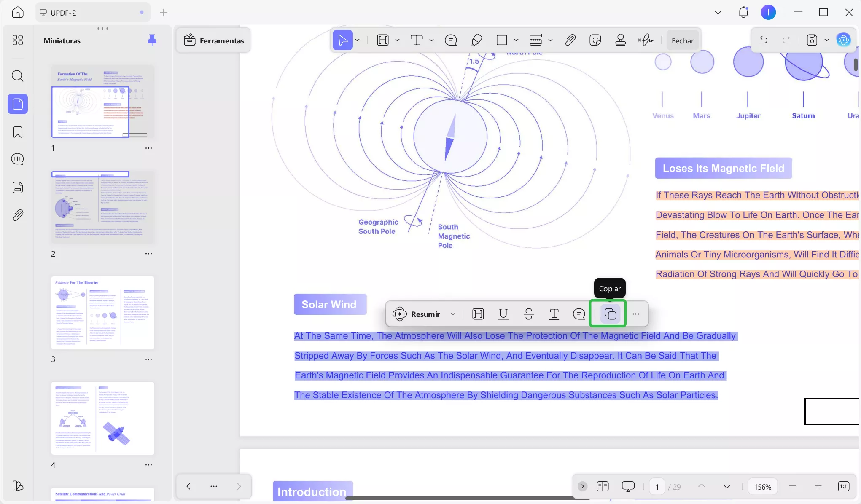Select page 3 thumbnail
Viewport: 861px width, 504px height.
pyautogui.click(x=102, y=312)
